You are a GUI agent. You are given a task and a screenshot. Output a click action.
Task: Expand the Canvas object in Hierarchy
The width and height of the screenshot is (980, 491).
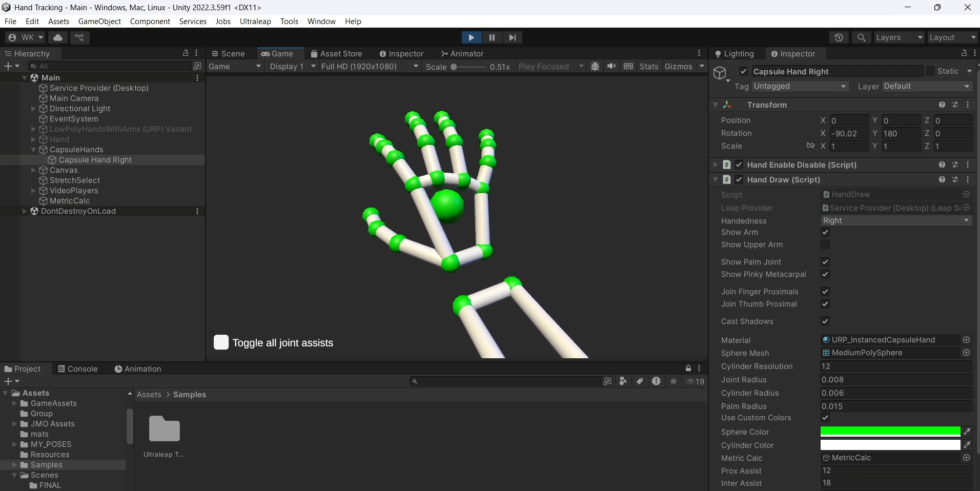coord(33,170)
